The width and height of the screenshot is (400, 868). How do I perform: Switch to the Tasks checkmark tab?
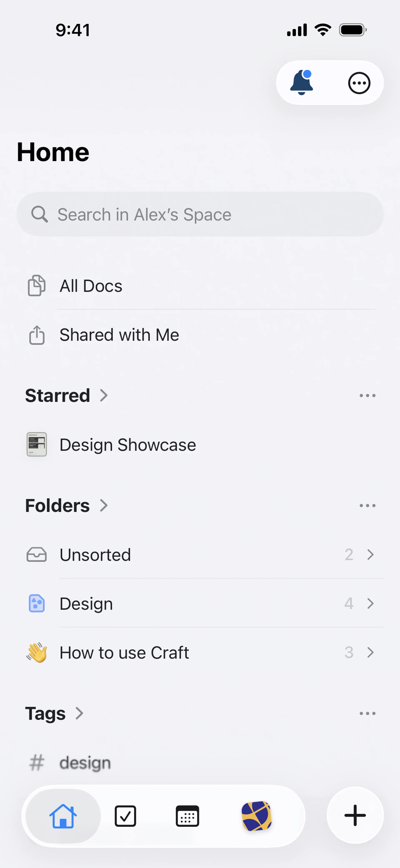(x=125, y=816)
